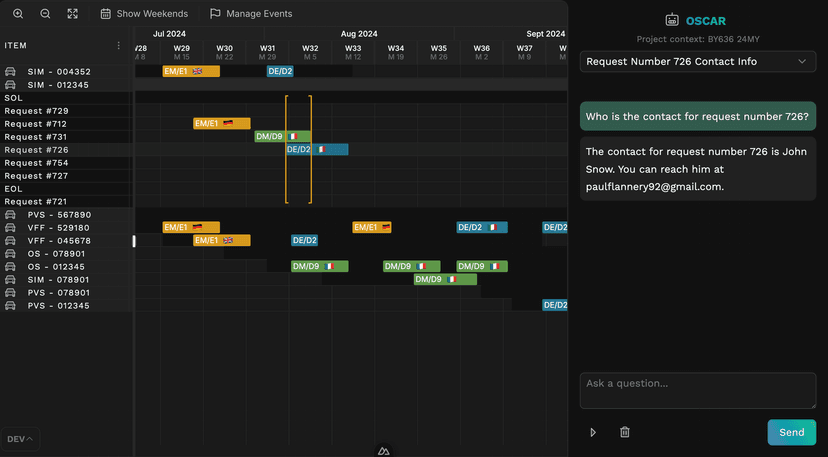This screenshot has width=828, height=457.
Task: Click the car icon for PVS - 078901
Action: point(10,293)
